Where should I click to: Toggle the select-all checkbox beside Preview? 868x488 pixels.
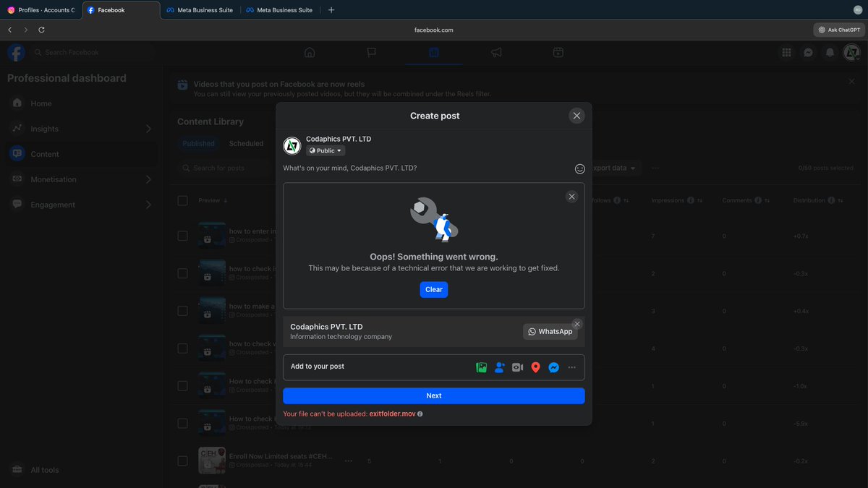tap(182, 200)
